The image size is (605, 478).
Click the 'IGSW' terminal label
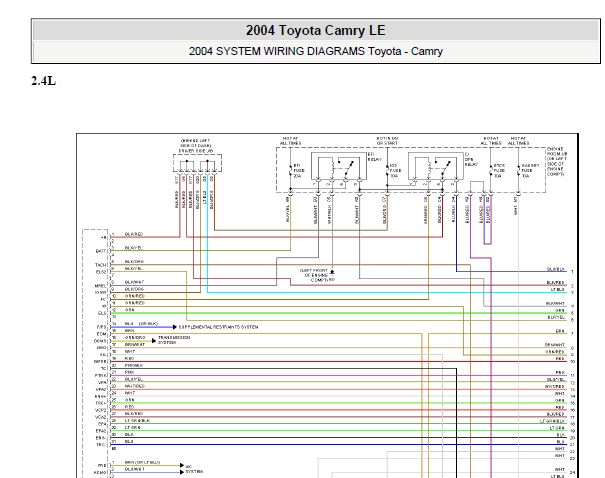pos(101,292)
